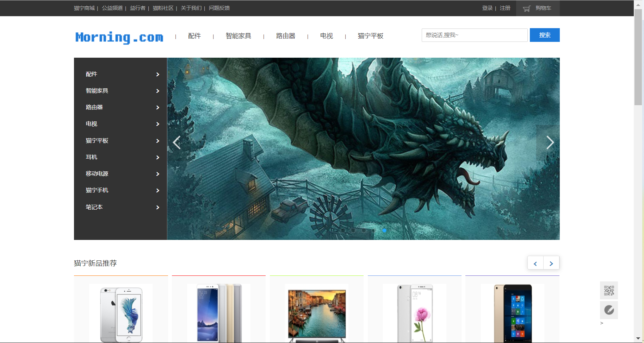Click the dragon banner image

click(x=363, y=149)
